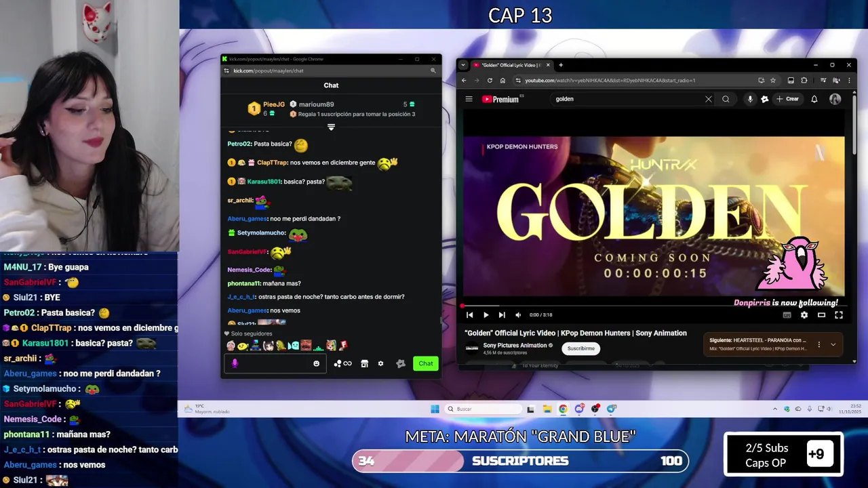Image resolution: width=868 pixels, height=488 pixels.
Task: Play the Golden video
Action: click(x=486, y=314)
